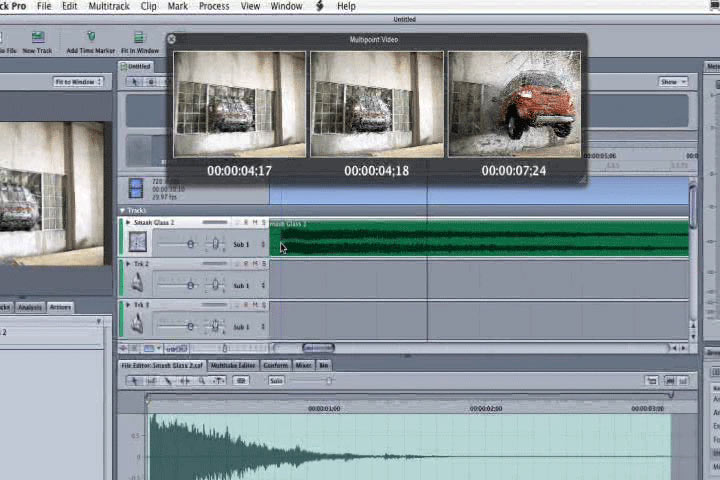Viewport: 720px width, 480px height.
Task: Open the Mark menu
Action: [178, 6]
